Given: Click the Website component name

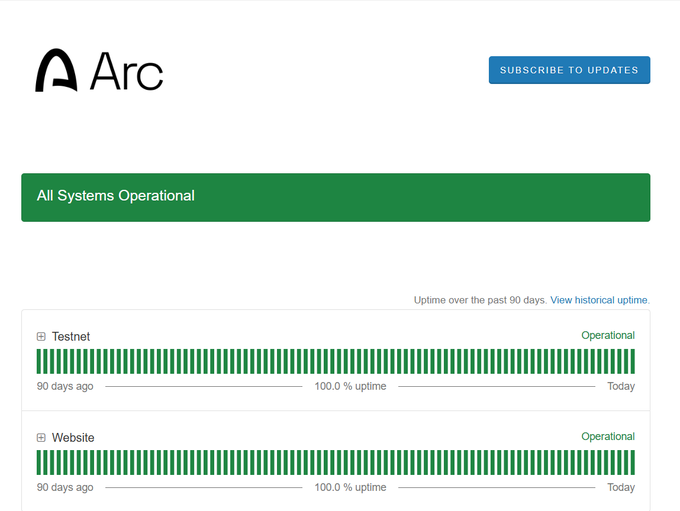Looking at the screenshot, I should 73,438.
